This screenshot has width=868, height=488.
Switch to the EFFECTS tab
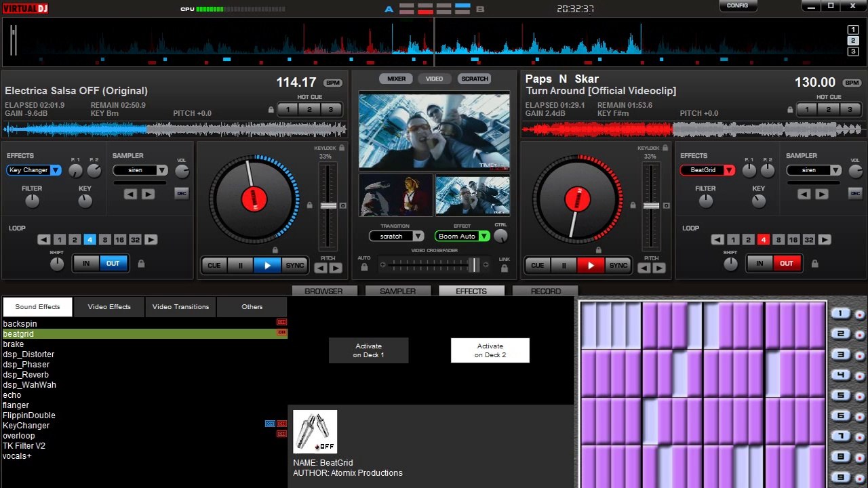pyautogui.click(x=471, y=291)
